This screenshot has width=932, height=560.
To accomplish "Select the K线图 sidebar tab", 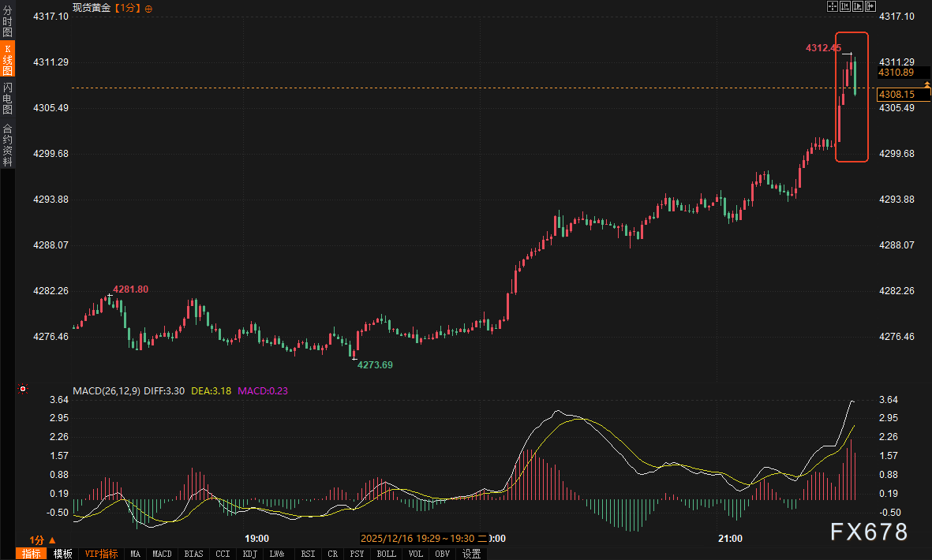I will point(7,59).
